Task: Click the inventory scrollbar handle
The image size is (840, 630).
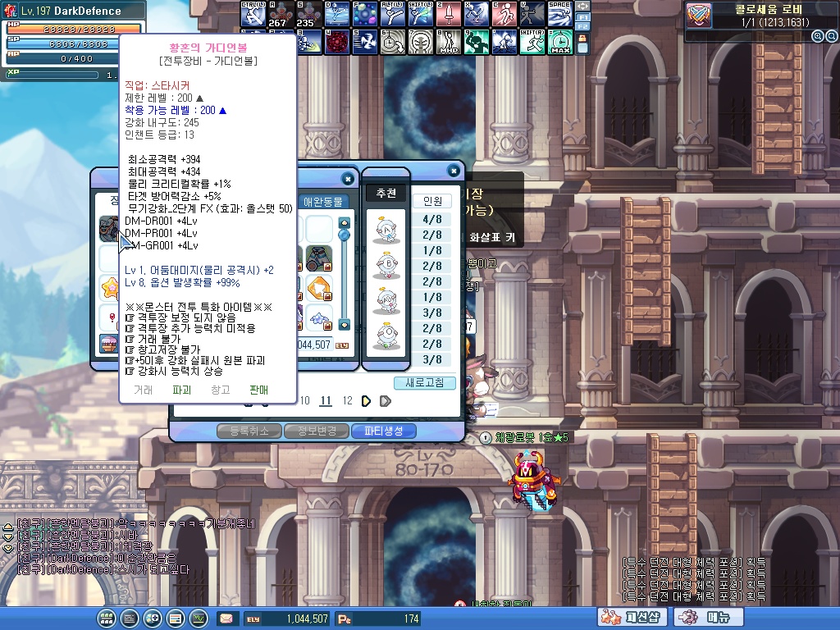Action: pos(345,234)
